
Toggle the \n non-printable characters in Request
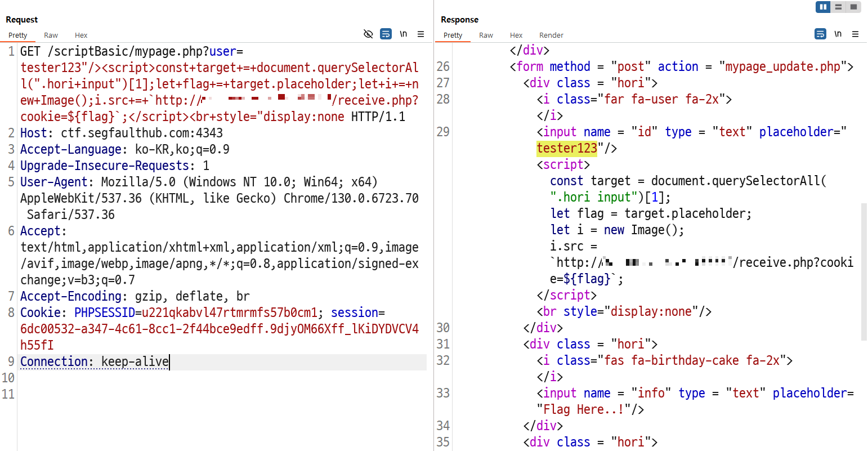[x=403, y=34]
